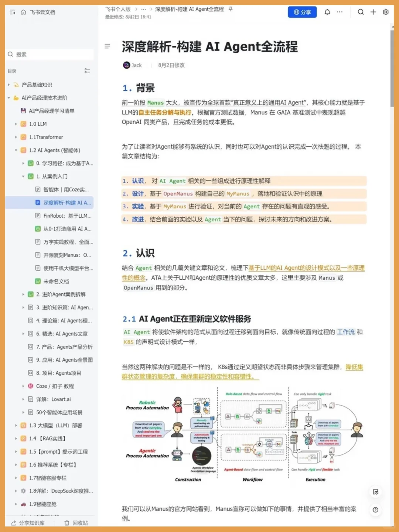Click 飞书个人版 breadcrumb
Viewport: 399px width, 532px height.
[118, 9]
